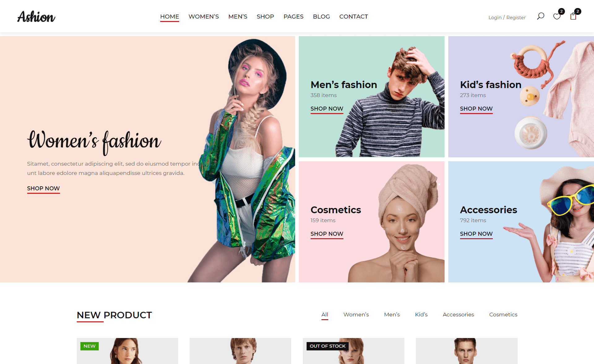The width and height of the screenshot is (594, 364).
Task: Select the 'Accessories' tab under New Product
Action: click(458, 315)
